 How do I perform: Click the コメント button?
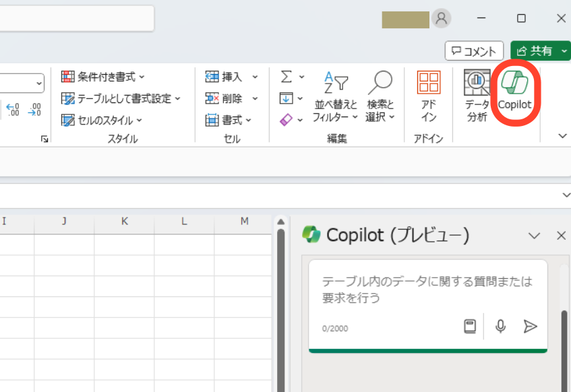coord(475,51)
